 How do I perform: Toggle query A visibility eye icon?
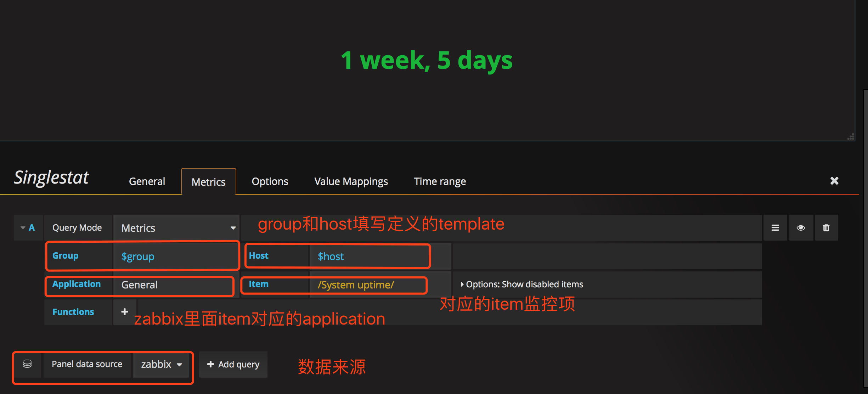coord(801,228)
